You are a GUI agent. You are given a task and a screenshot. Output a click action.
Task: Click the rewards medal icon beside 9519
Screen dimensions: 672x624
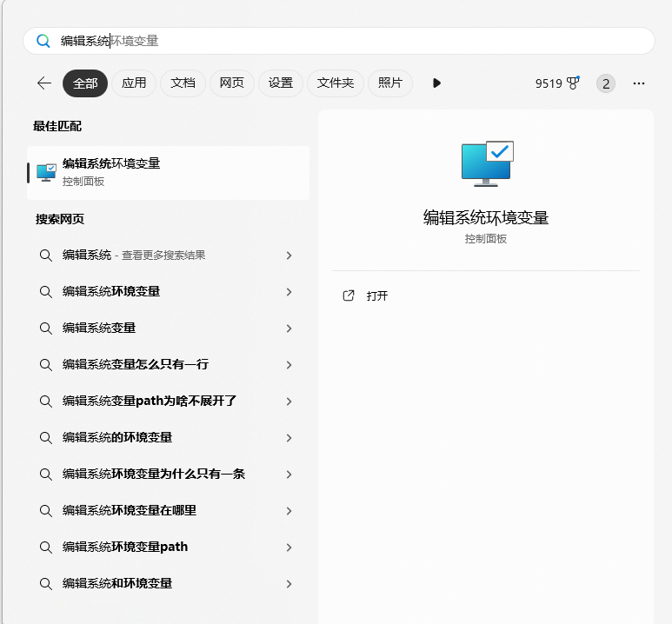click(573, 83)
